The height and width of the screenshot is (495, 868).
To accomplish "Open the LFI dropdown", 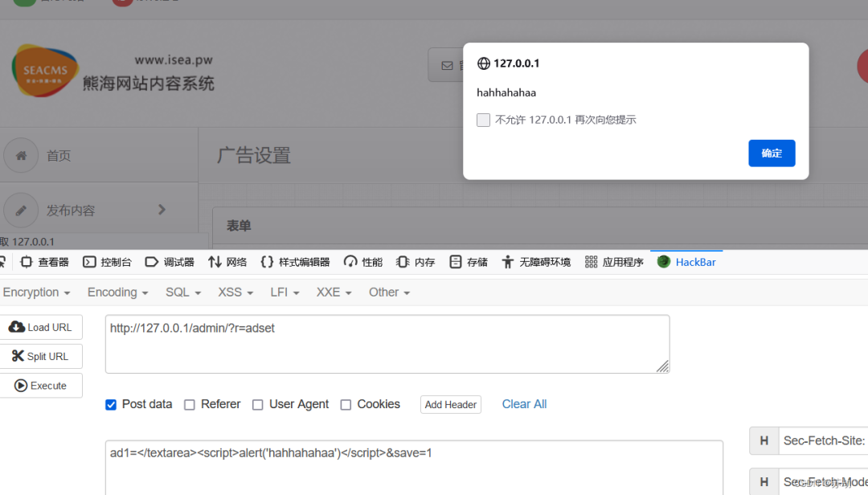I will (285, 292).
